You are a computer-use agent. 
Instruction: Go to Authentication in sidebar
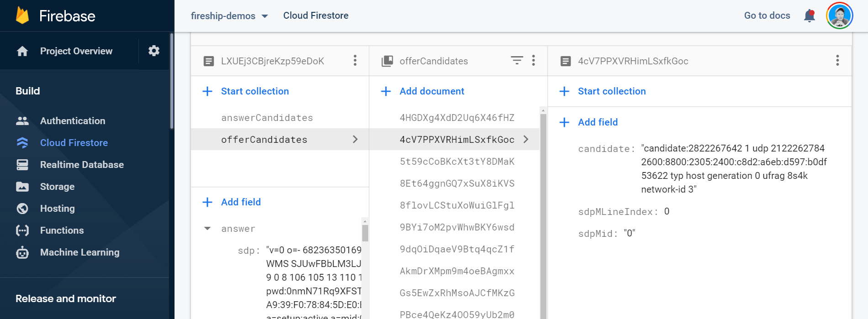tap(73, 121)
